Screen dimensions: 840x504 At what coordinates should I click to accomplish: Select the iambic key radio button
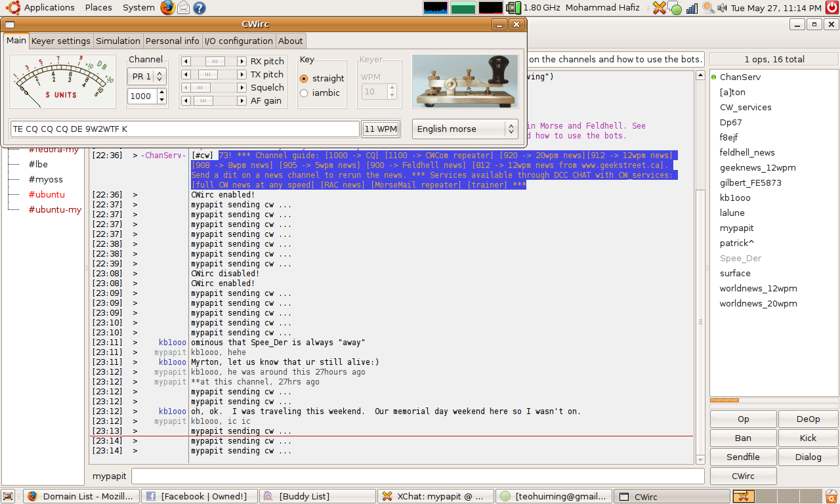click(x=304, y=93)
